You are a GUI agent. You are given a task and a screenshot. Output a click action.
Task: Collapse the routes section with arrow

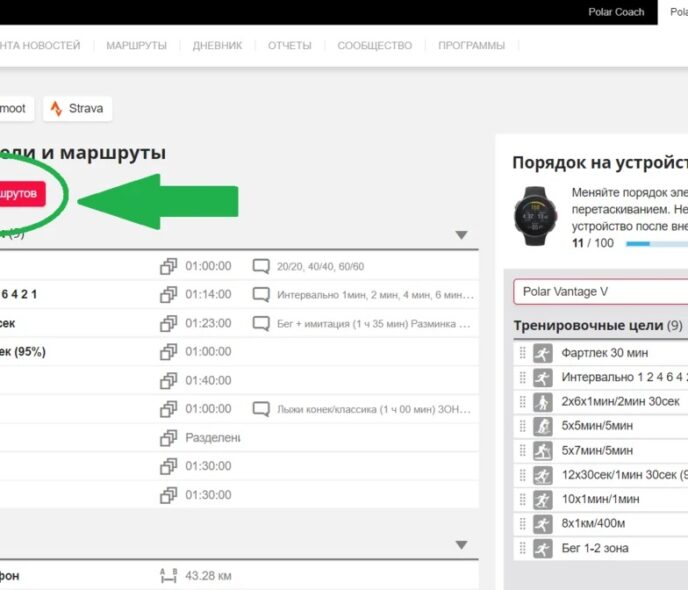(x=461, y=545)
